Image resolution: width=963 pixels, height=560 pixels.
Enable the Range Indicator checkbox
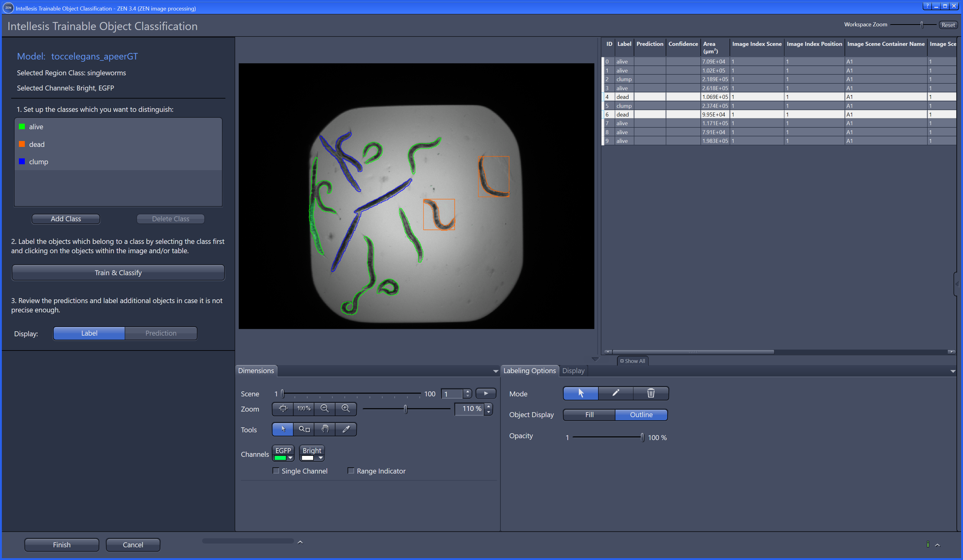coord(351,471)
